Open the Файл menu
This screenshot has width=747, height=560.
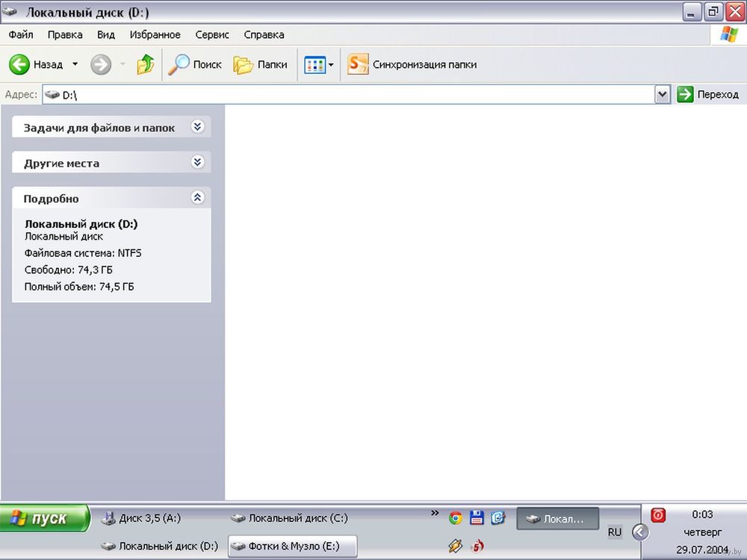coord(21,34)
